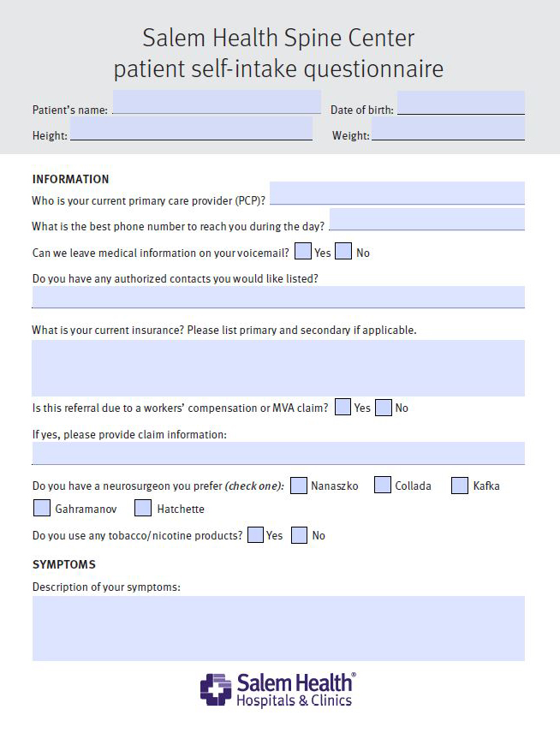The height and width of the screenshot is (733, 560).
Task: Check No for voicemail medical information
Action: [343, 252]
